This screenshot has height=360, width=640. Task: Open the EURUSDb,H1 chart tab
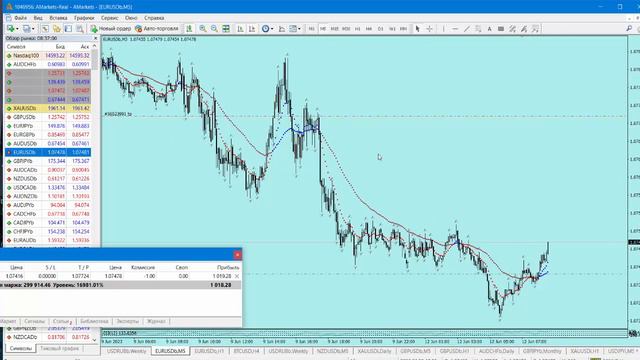[209, 351]
